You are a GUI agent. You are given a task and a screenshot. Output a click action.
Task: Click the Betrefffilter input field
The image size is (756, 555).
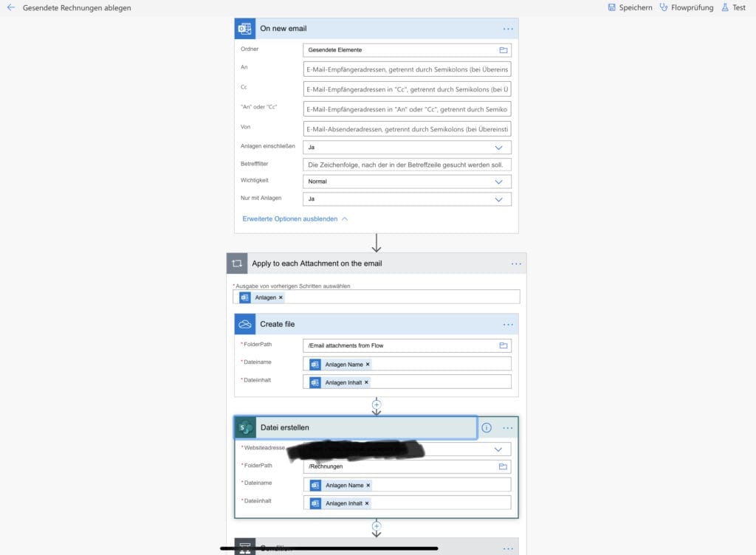pos(407,165)
